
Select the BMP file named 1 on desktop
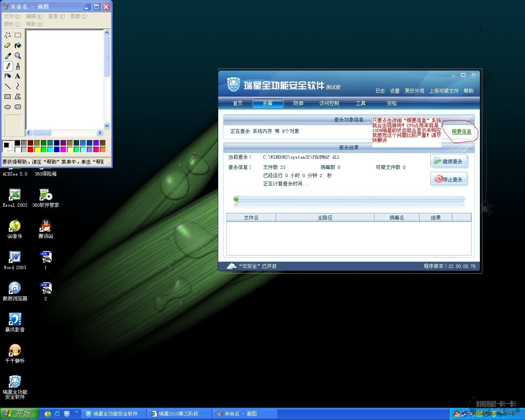(46, 260)
